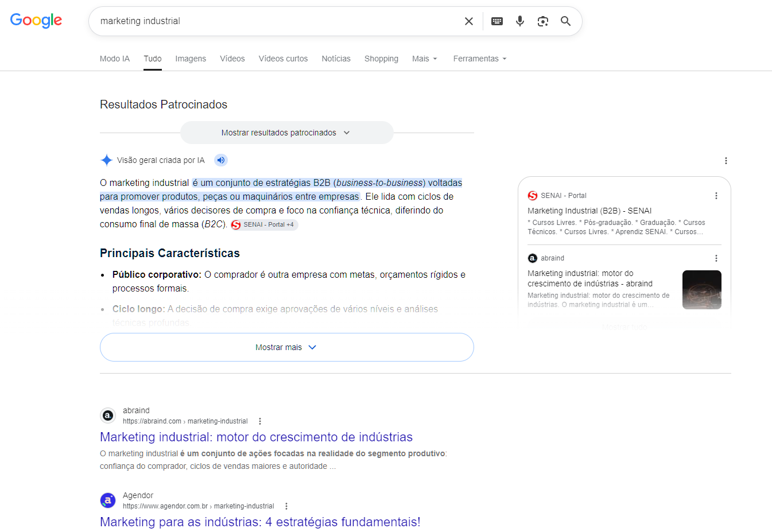Focus the search box with marketing industrial
This screenshot has width=772, height=532.
pos(278,21)
